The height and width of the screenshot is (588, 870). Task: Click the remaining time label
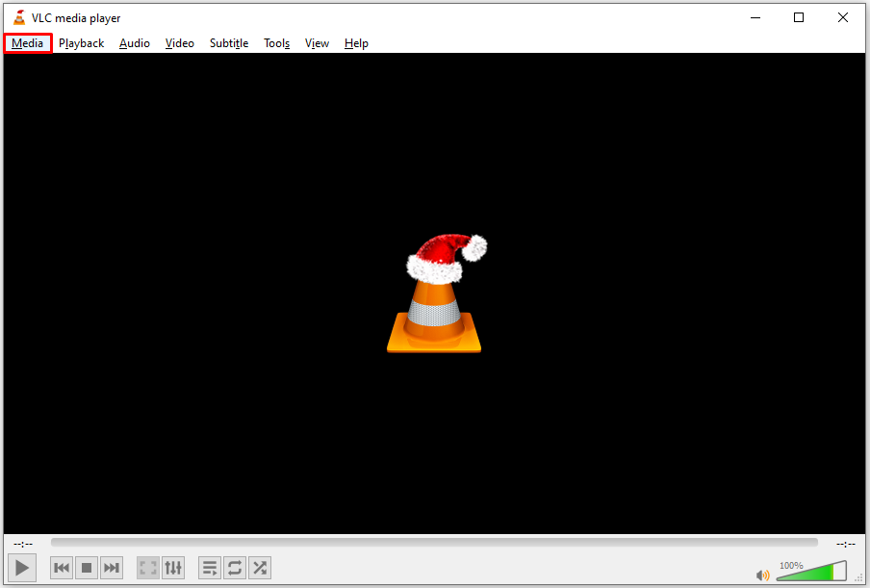pyautogui.click(x=846, y=544)
